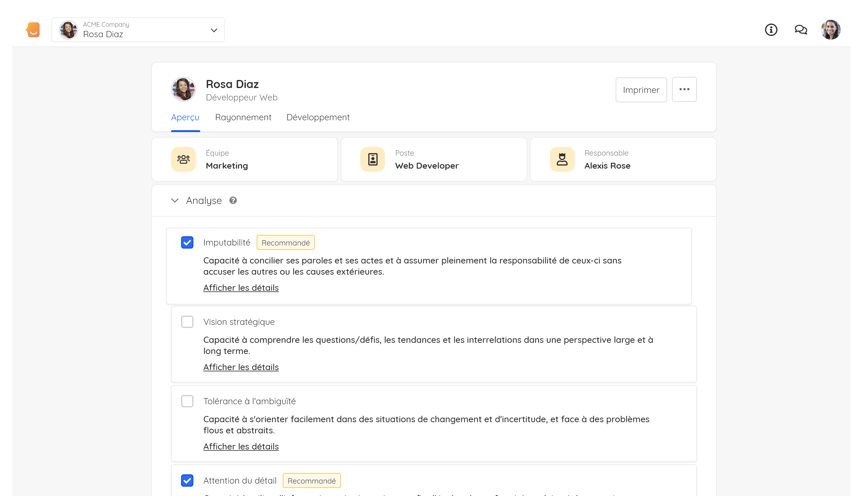Click the orange app logo icon
The width and height of the screenshot is (868, 496).
click(x=33, y=30)
